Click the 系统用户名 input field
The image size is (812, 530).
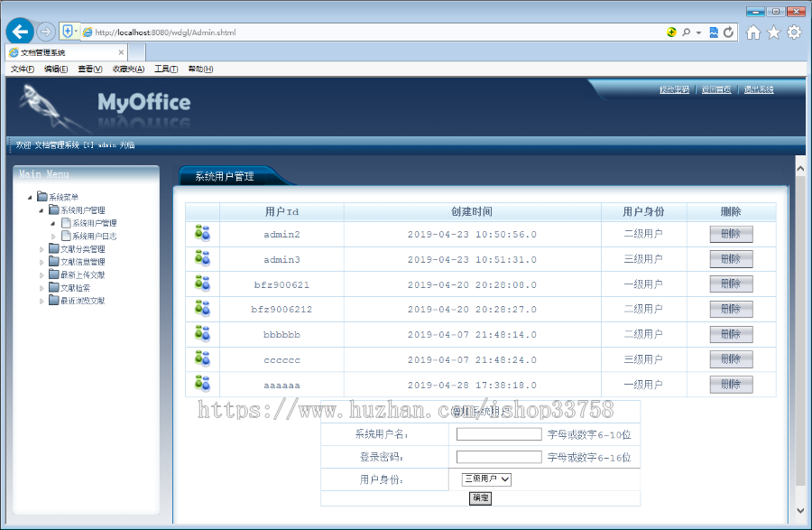point(498,434)
